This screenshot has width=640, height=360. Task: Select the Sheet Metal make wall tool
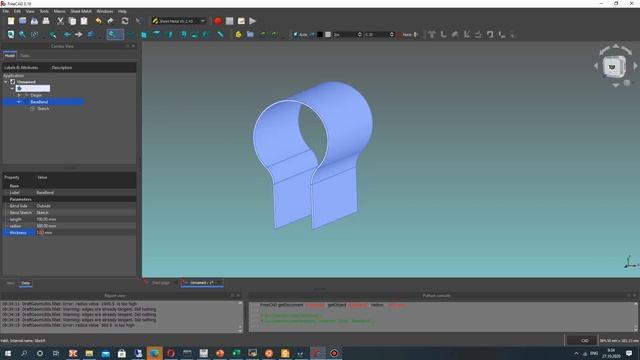click(431, 35)
